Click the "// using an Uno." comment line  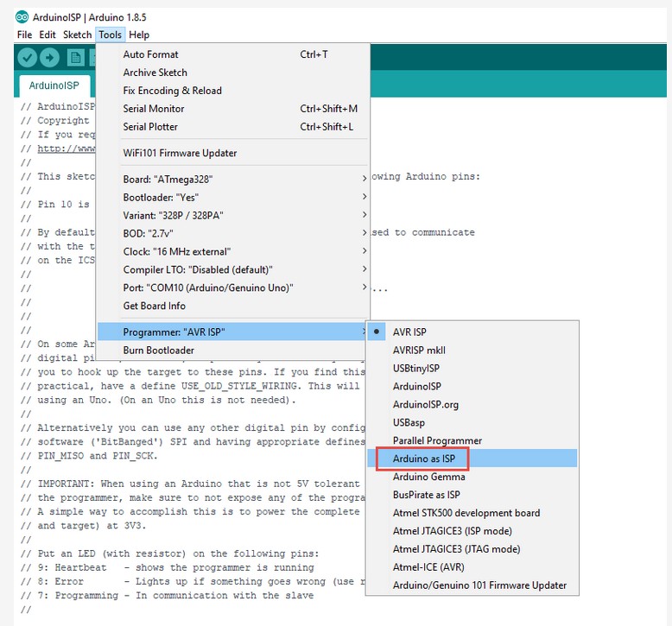click(x=158, y=400)
